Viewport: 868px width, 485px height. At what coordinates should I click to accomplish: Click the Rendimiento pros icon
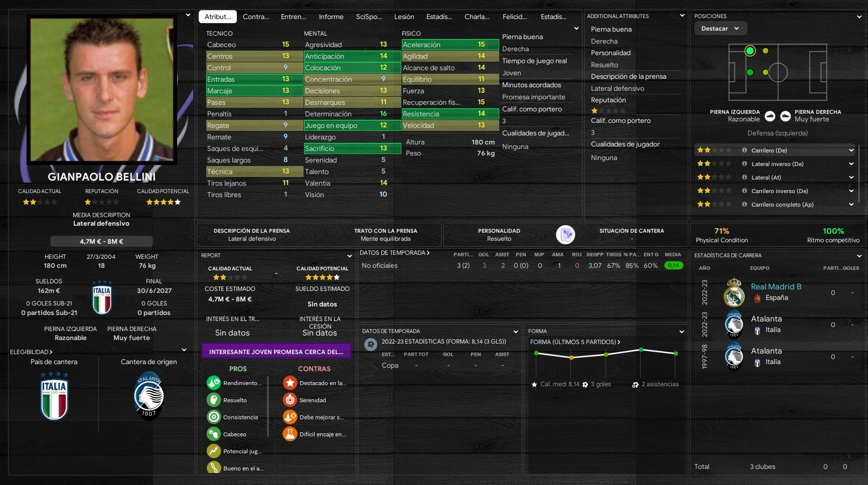[214, 383]
